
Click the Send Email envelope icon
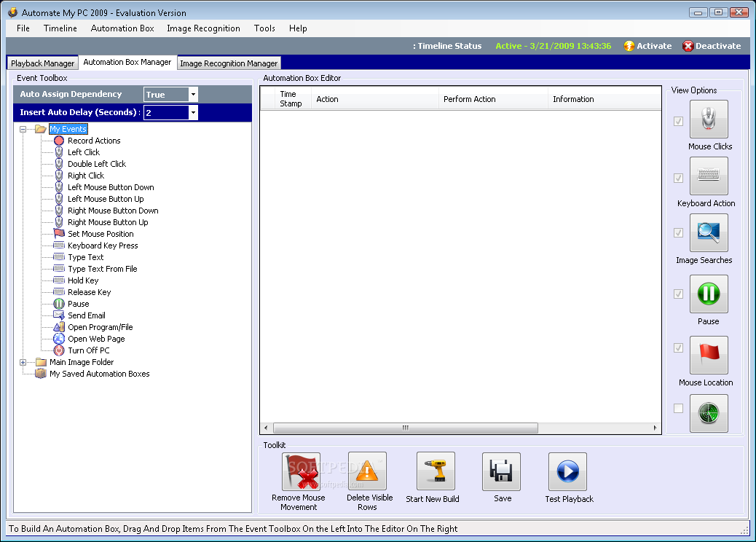coord(59,315)
